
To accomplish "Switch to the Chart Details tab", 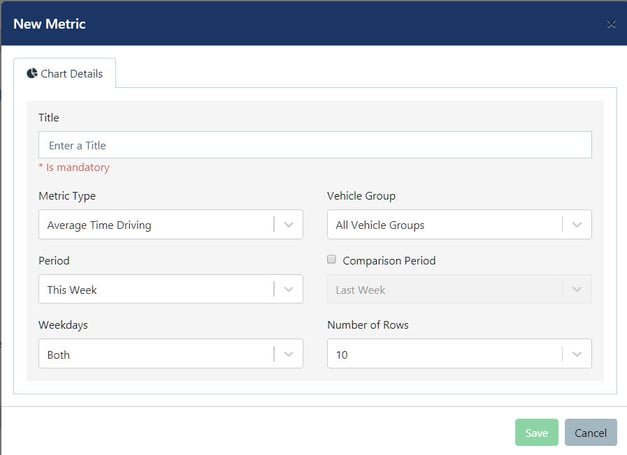I will (x=65, y=74).
